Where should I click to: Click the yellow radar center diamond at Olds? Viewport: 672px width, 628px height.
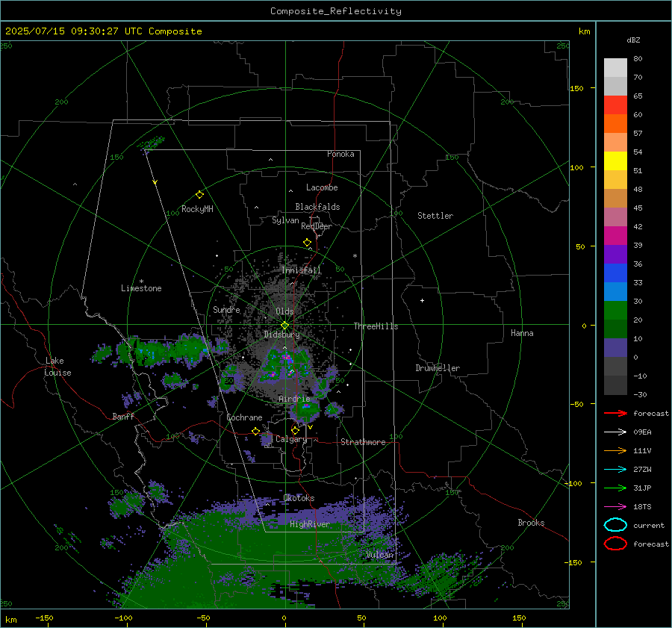[285, 326]
